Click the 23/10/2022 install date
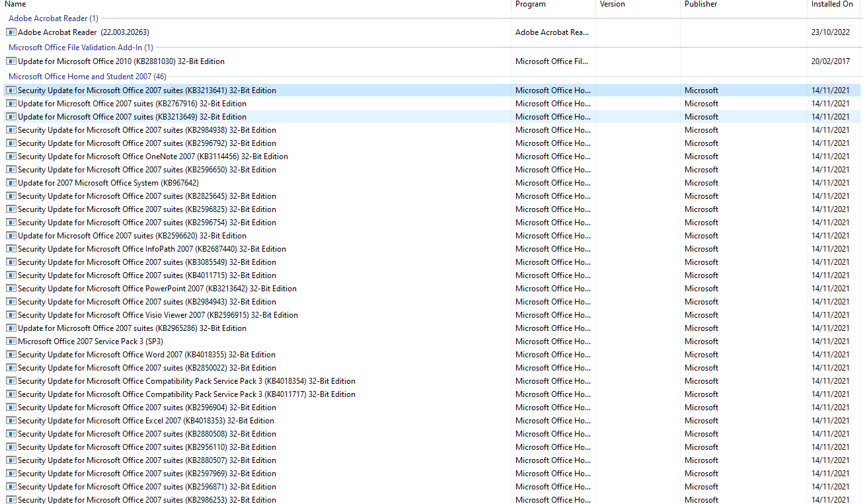Viewport: 863px width, 504px height. click(831, 32)
